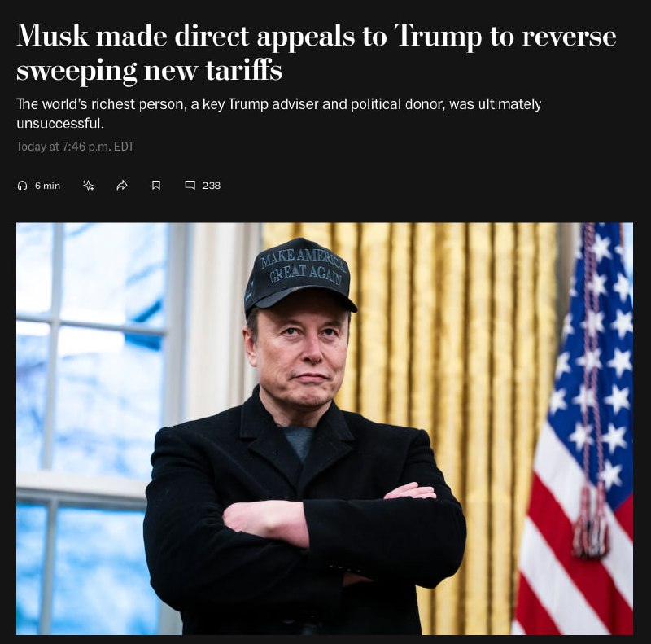Image resolution: width=651 pixels, height=644 pixels.
Task: Open the sparkle AI summary icon
Action: (88, 186)
